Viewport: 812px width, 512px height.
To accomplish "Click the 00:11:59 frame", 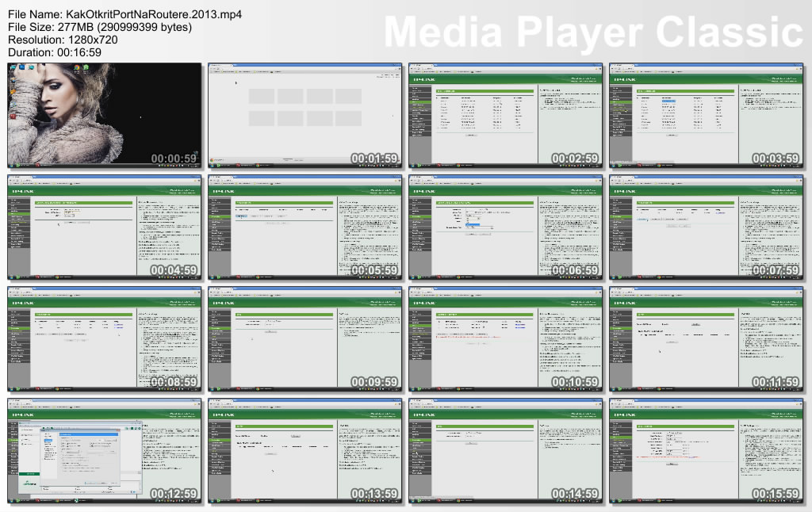I will pos(707,338).
